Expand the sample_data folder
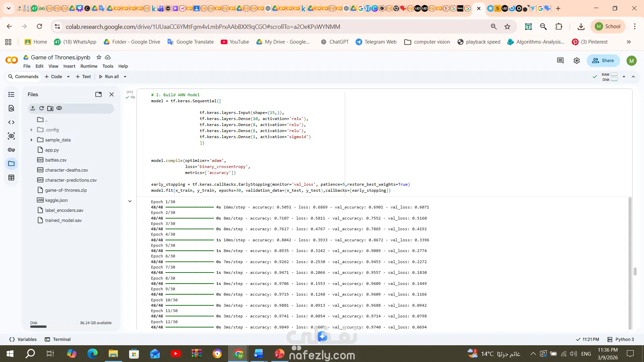The height and width of the screenshot is (362, 644). pos(32,140)
